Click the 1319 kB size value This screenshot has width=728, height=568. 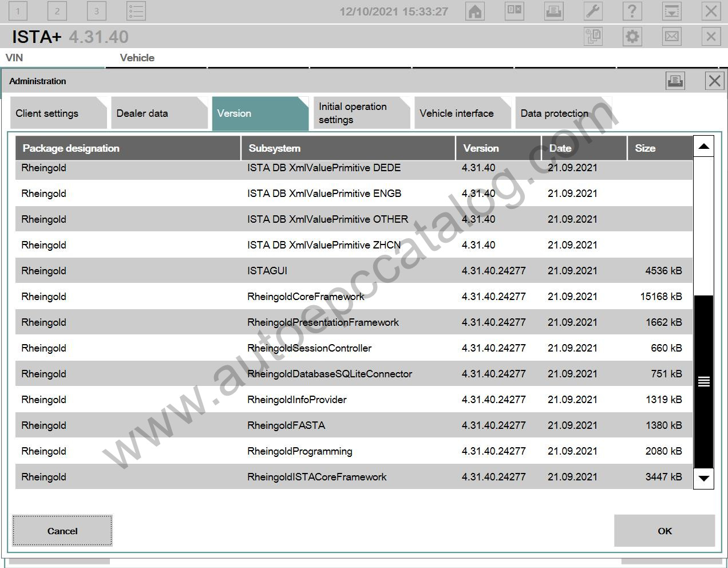[x=663, y=400]
